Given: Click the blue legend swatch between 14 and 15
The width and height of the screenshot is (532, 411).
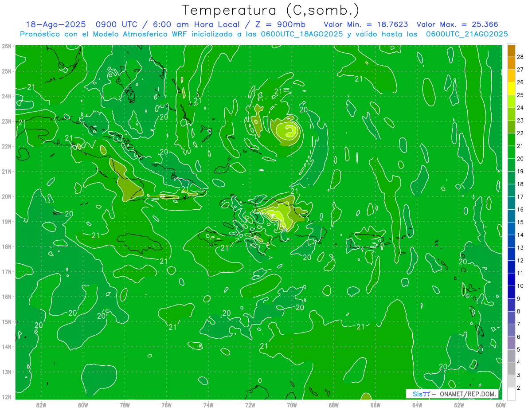Looking at the screenshot, I should click(x=511, y=228).
